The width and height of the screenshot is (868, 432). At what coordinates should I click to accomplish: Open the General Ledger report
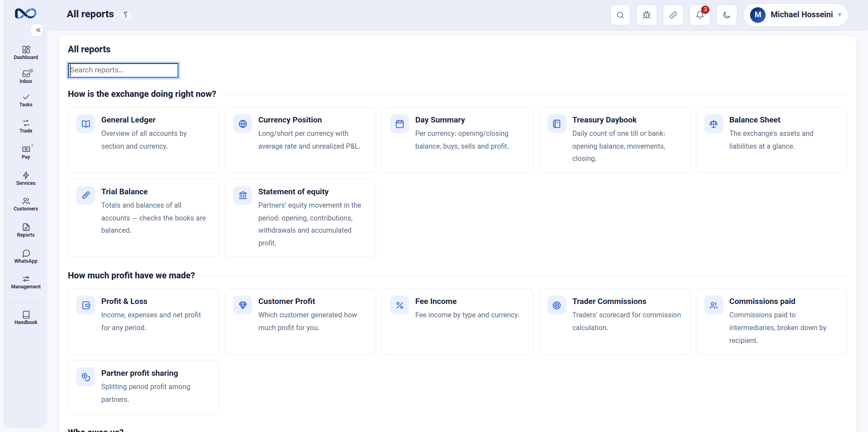143,140
